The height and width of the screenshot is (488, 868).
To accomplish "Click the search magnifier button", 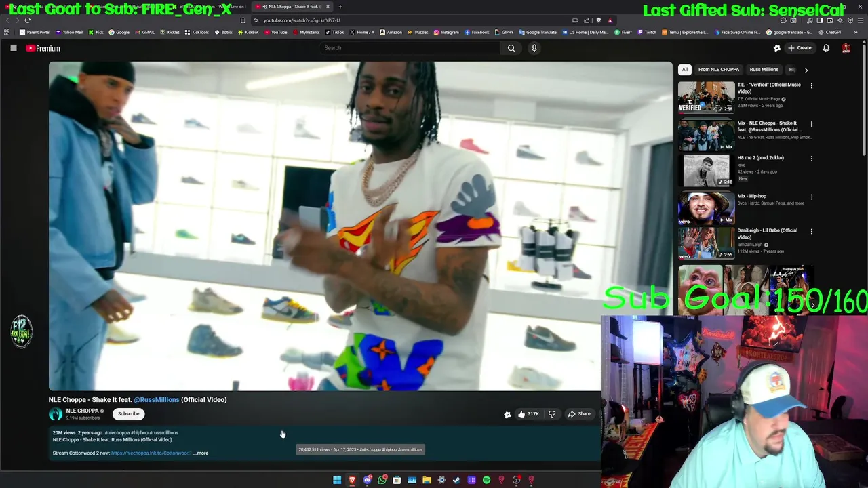I will pyautogui.click(x=511, y=48).
